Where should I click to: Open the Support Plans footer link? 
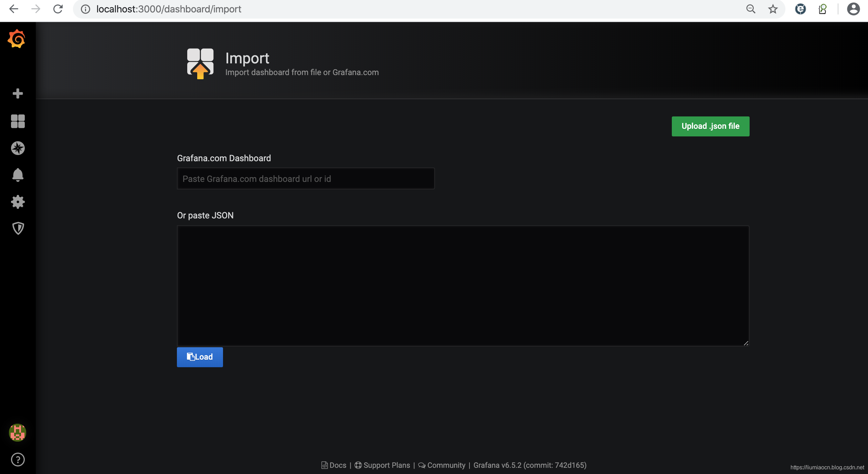tap(382, 465)
